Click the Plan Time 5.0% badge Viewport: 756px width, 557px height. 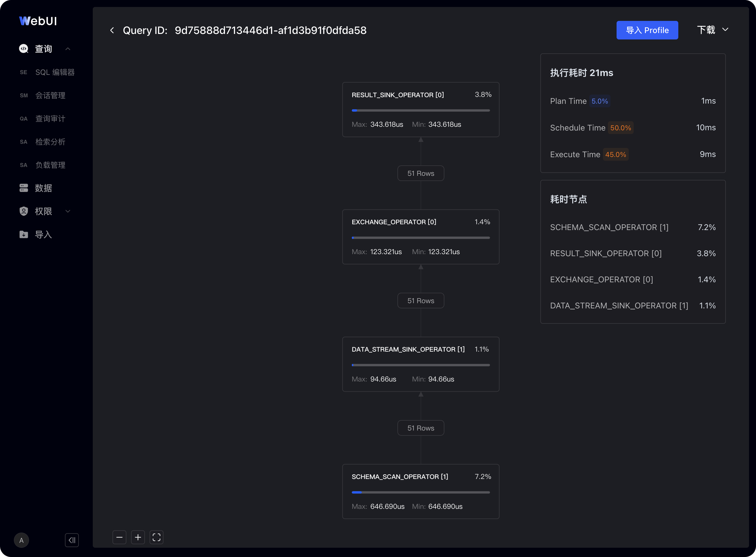pos(600,101)
